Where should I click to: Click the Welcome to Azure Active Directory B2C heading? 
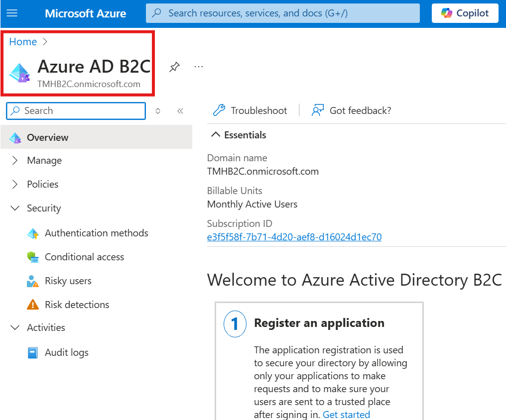[x=354, y=280]
